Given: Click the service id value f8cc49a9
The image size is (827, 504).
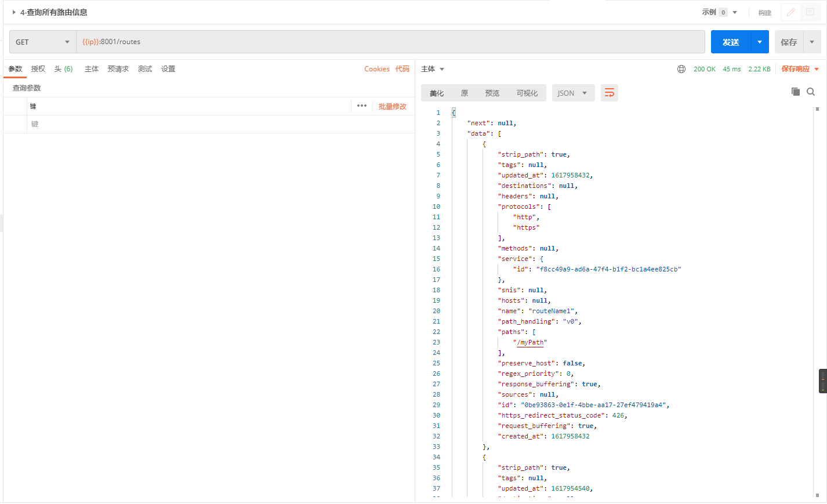Looking at the screenshot, I should click(608, 269).
